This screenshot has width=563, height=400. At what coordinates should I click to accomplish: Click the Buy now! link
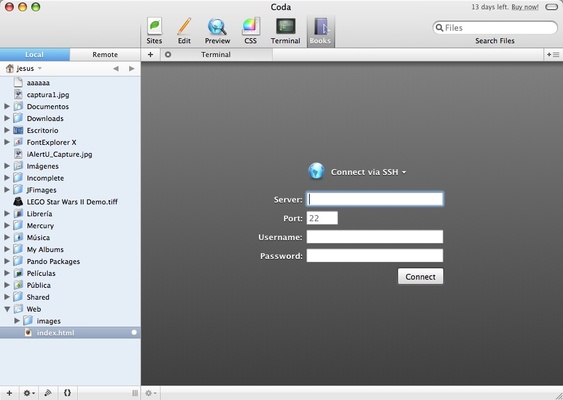pyautogui.click(x=525, y=7)
